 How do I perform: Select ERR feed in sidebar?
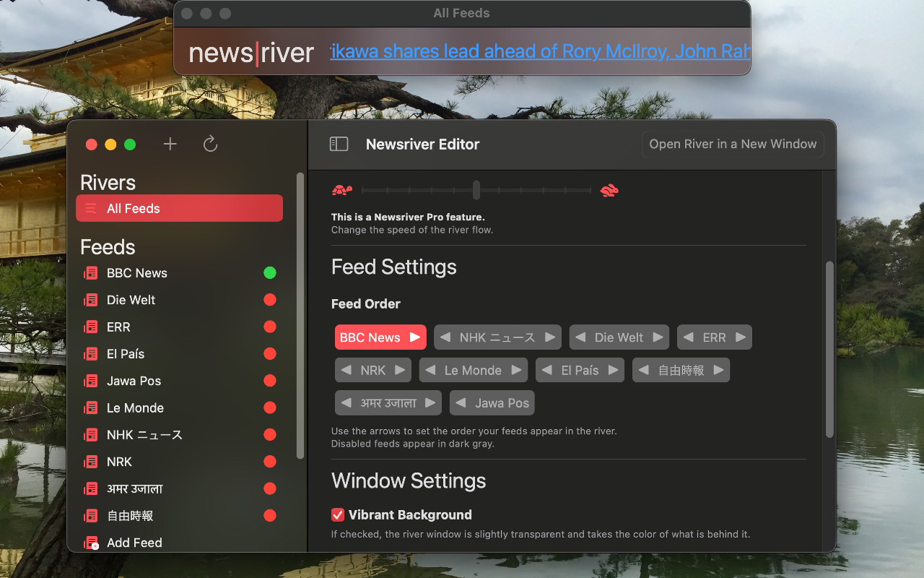tap(179, 327)
